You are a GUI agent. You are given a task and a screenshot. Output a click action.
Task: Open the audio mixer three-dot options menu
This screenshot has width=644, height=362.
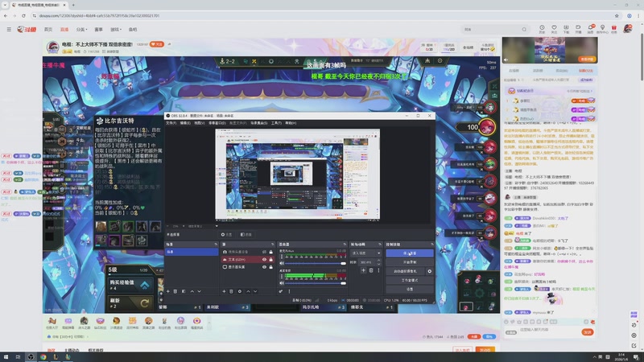point(289,291)
